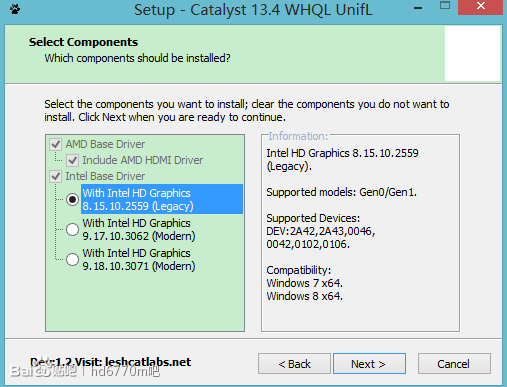The height and width of the screenshot is (387, 507).
Task: Click 'Windows 8 x64.' compatibility text
Action: pyautogui.click(x=304, y=296)
